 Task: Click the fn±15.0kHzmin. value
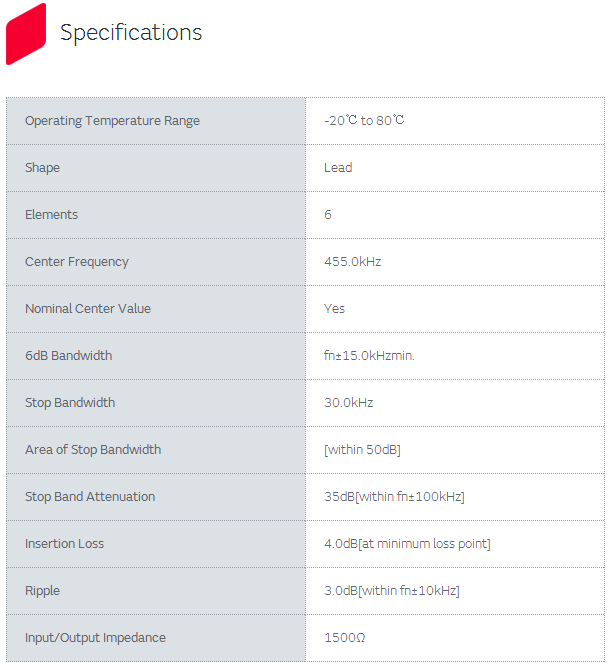(x=369, y=356)
